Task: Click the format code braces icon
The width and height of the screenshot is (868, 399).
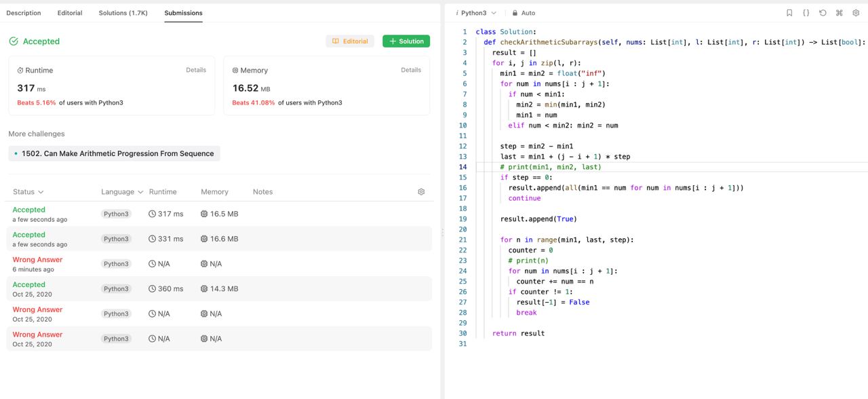Action: click(806, 13)
